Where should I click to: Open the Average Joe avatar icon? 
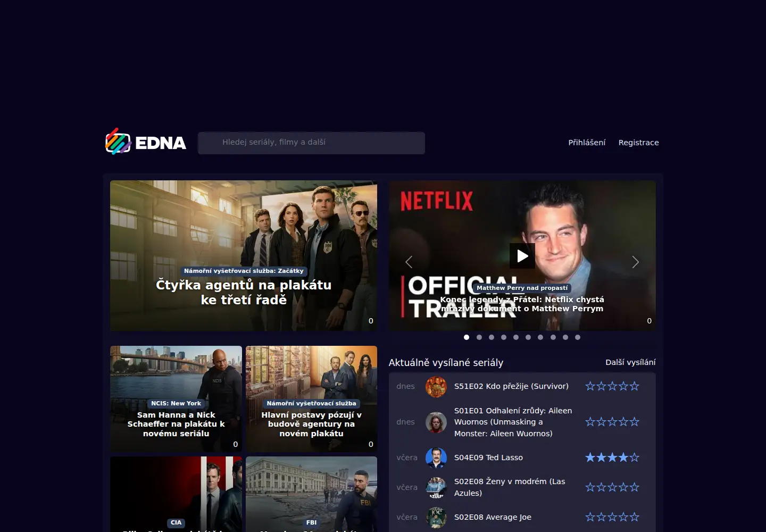click(x=436, y=518)
